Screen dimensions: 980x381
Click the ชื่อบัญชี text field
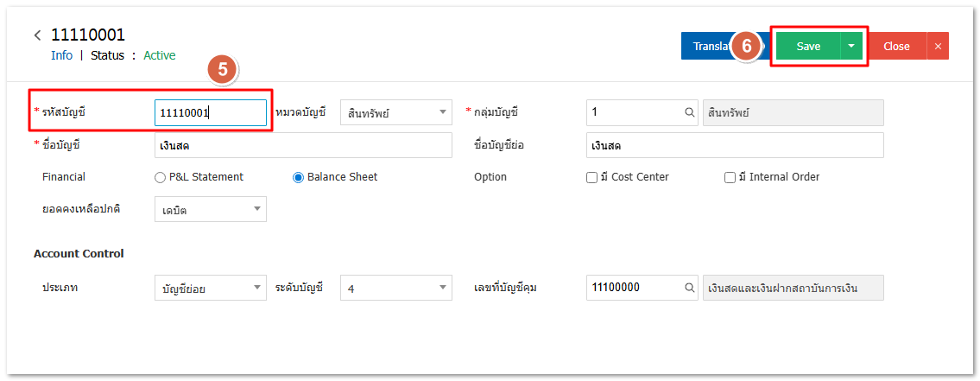[x=303, y=145]
